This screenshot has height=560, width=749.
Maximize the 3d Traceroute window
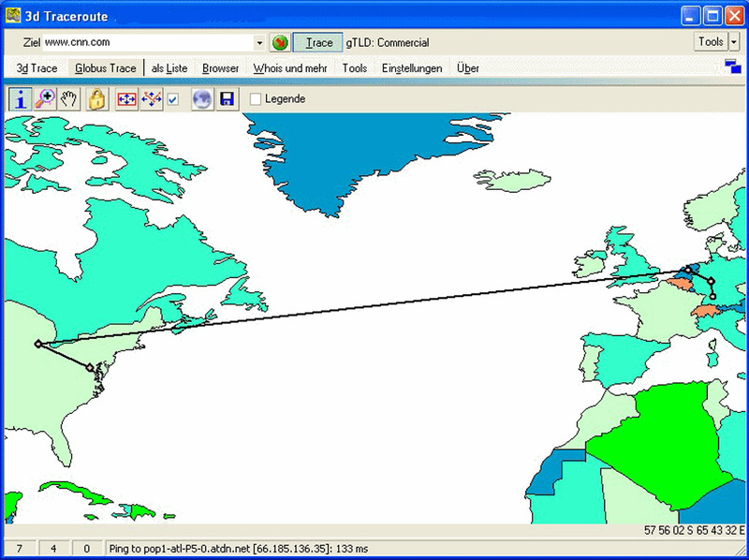pos(712,16)
